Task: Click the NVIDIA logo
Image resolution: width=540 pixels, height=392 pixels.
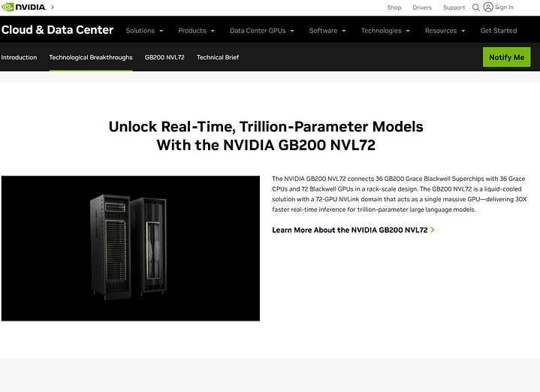Action: (x=24, y=8)
